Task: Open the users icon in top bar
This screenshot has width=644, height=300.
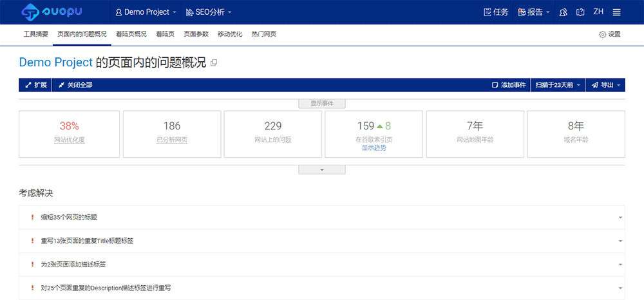Action: coord(563,12)
